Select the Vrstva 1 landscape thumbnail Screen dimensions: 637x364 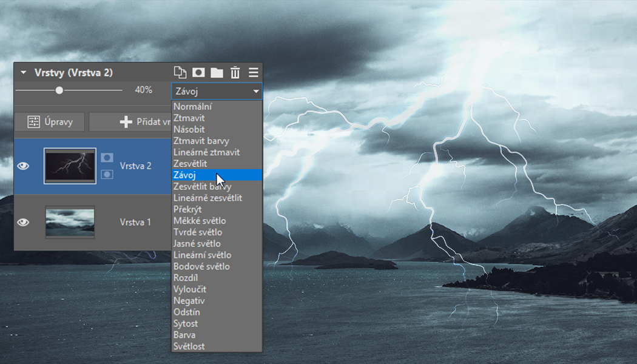[70, 222]
